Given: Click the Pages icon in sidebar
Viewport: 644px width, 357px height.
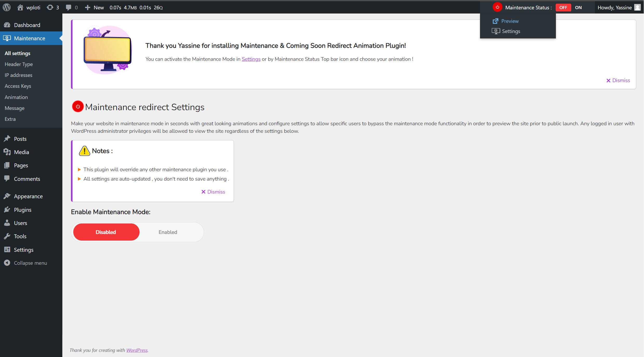Looking at the screenshot, I should click(7, 165).
